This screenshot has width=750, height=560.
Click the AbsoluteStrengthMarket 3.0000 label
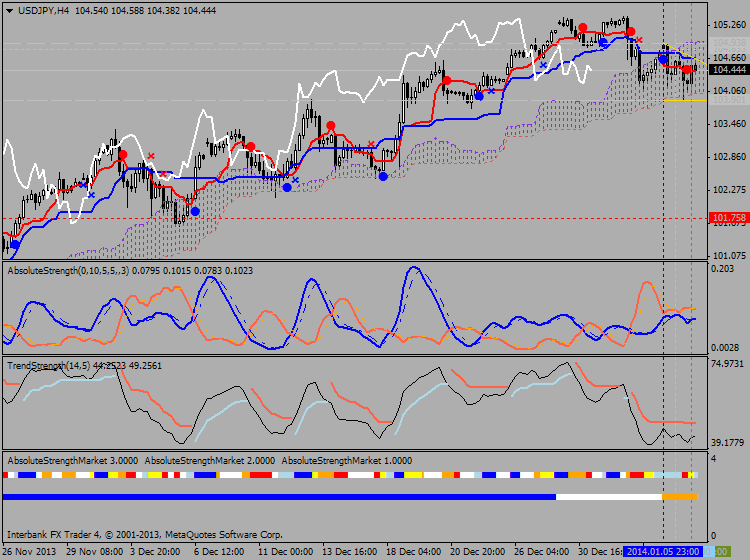point(72,459)
